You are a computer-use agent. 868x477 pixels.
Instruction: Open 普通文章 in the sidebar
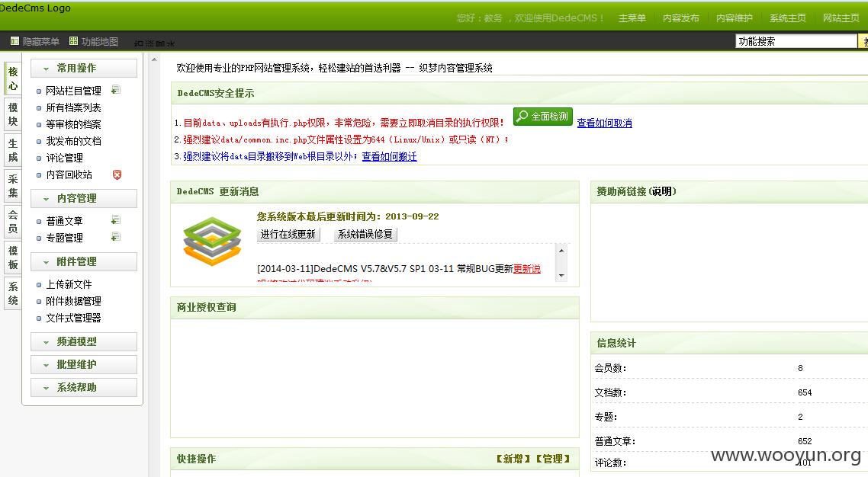pos(64,221)
